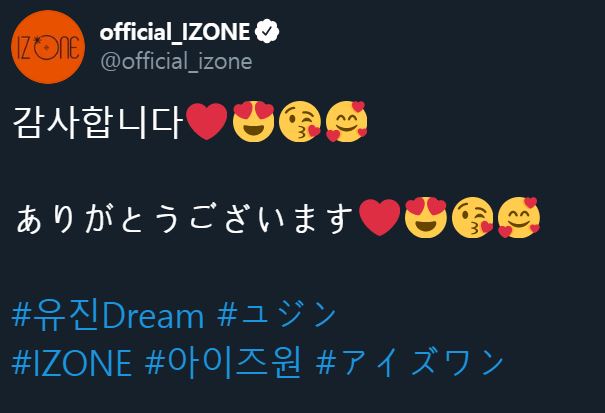Click the @official_izone handle
This screenshot has height=413, width=605.
[x=175, y=61]
